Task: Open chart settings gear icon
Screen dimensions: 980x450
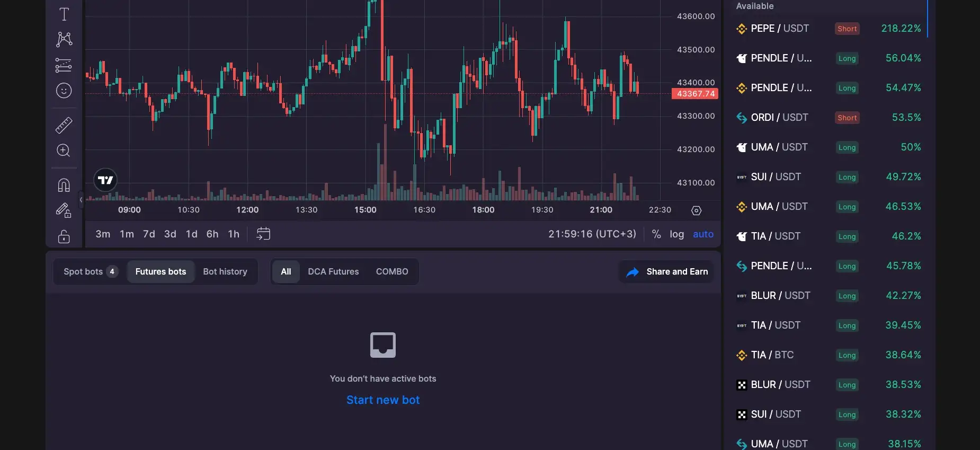Action: 696,210
